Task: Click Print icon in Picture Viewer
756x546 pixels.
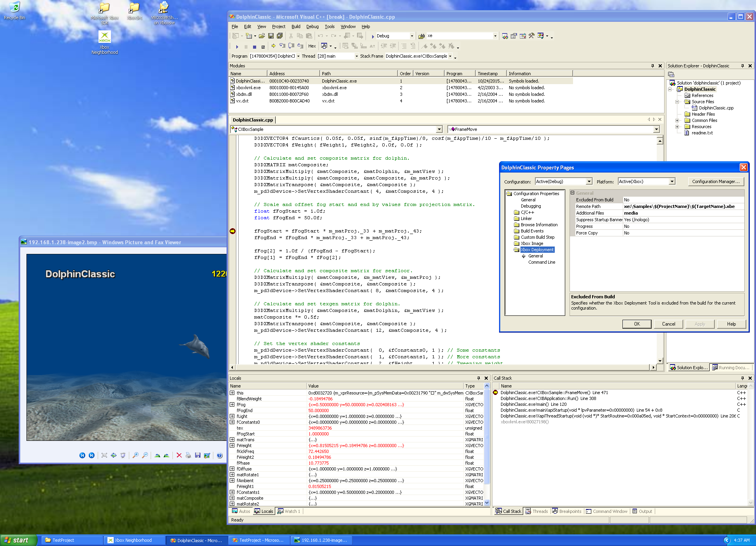Action: tap(188, 455)
